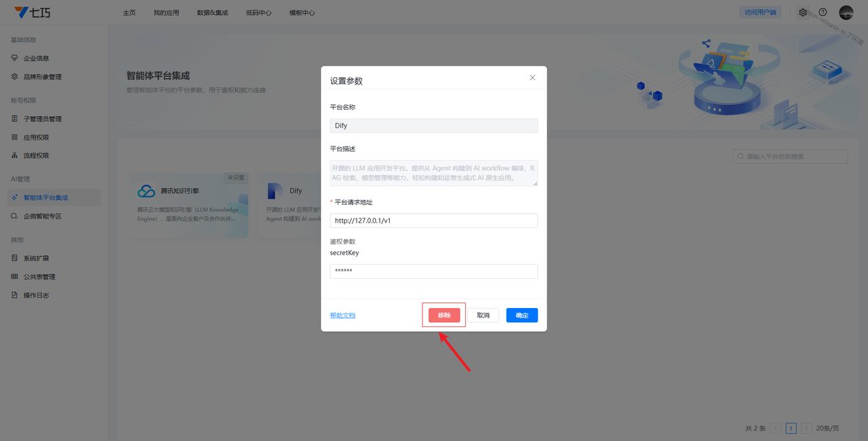Viewport: 868px width, 441px height.
Task: Close the 设置参数 dialog with X
Action: pos(532,78)
